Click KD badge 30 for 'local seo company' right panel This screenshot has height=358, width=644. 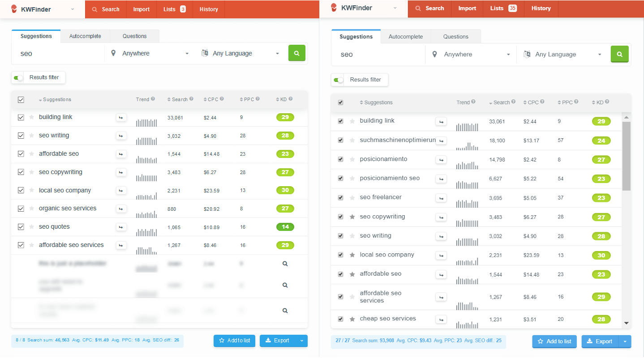click(601, 256)
